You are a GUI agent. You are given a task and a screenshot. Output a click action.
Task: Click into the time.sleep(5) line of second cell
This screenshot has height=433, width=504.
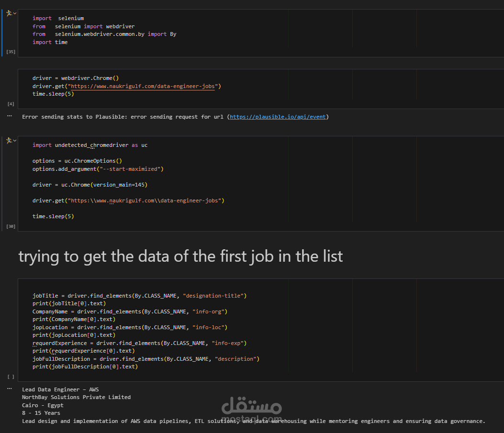click(53, 94)
